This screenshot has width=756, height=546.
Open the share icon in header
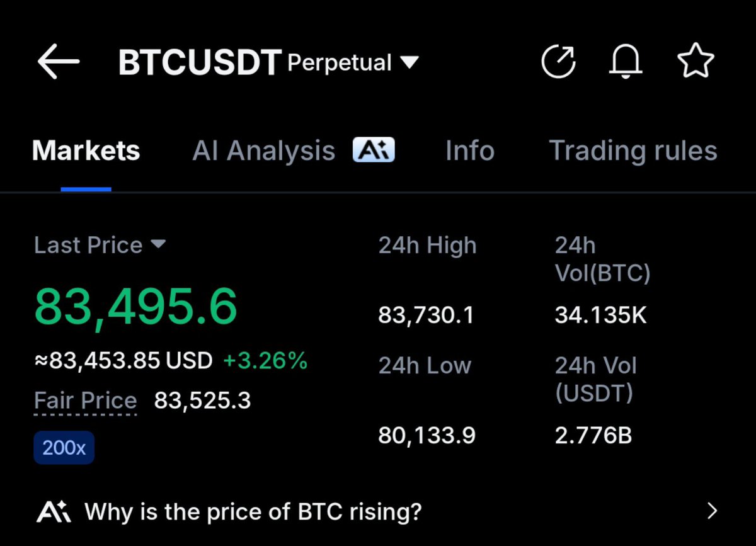[559, 62]
